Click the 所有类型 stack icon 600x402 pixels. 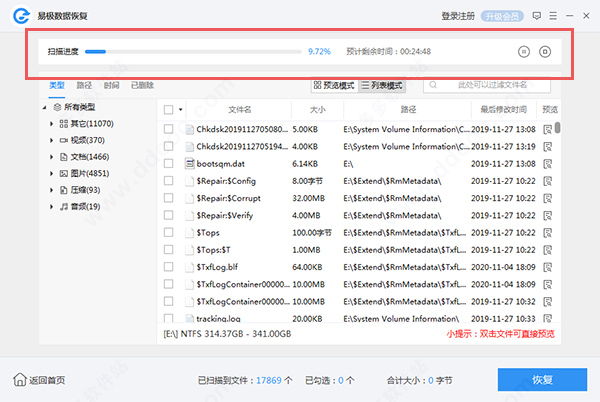pyautogui.click(x=57, y=107)
